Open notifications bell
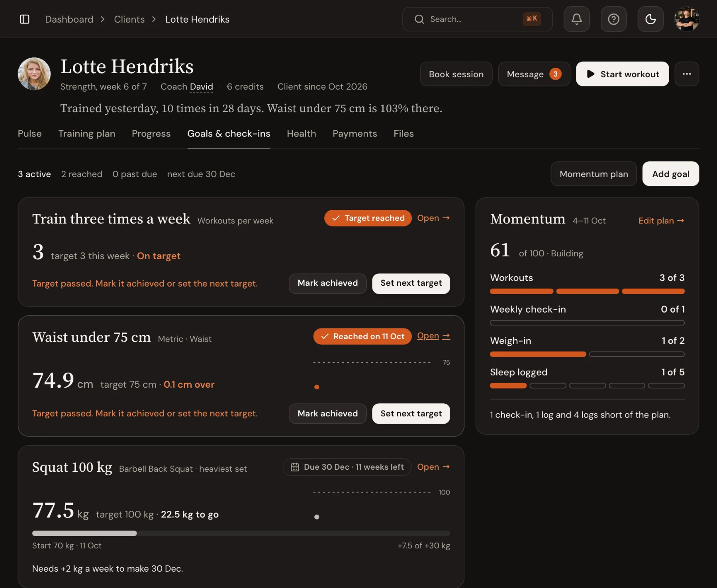 pos(576,19)
